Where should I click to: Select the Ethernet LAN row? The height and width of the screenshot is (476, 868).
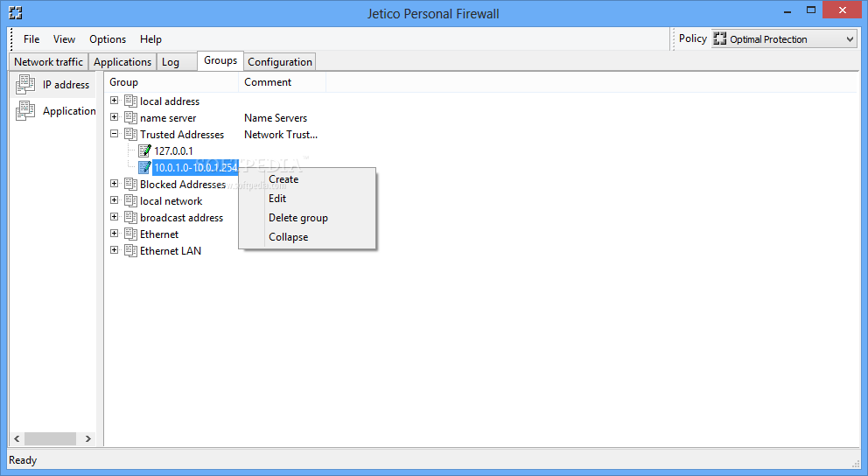(171, 251)
